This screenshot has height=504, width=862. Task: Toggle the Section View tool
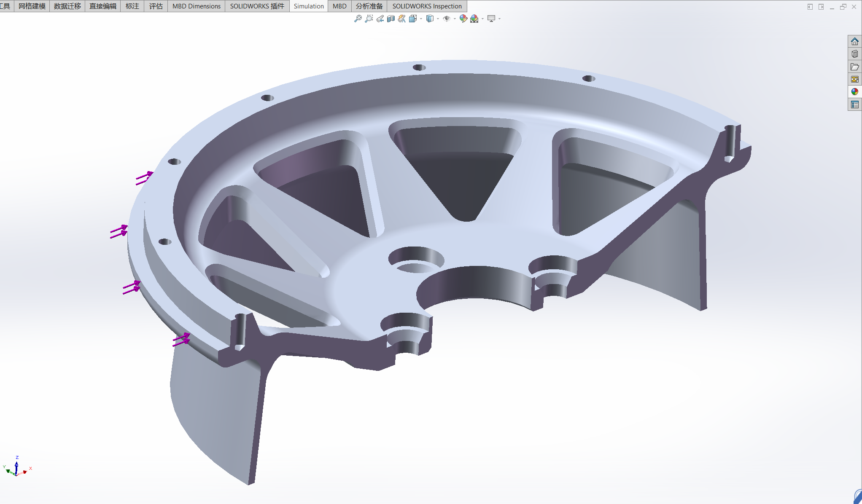point(391,19)
